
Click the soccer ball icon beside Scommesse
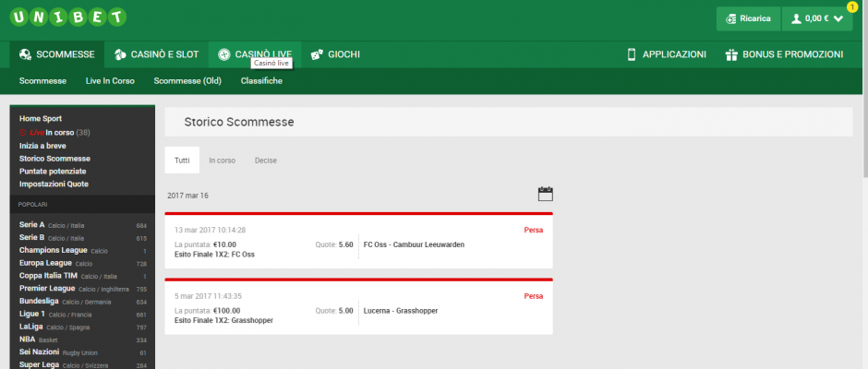click(x=25, y=54)
